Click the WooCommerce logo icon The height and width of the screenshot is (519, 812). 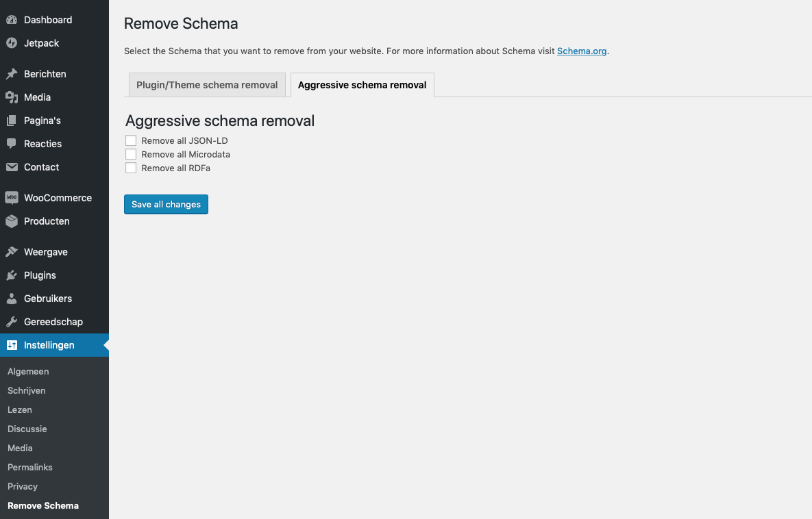(12, 198)
